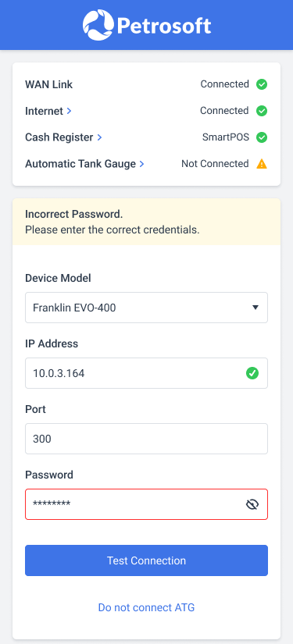Expand the Cash Register chevron

pos(99,137)
